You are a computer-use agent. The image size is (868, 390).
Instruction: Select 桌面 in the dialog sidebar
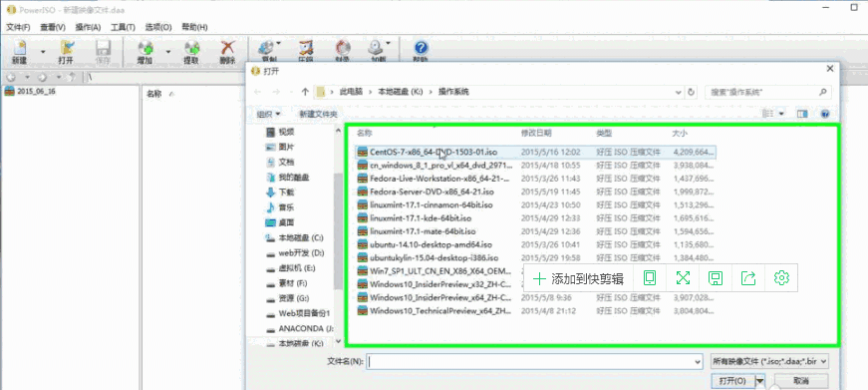(280, 222)
